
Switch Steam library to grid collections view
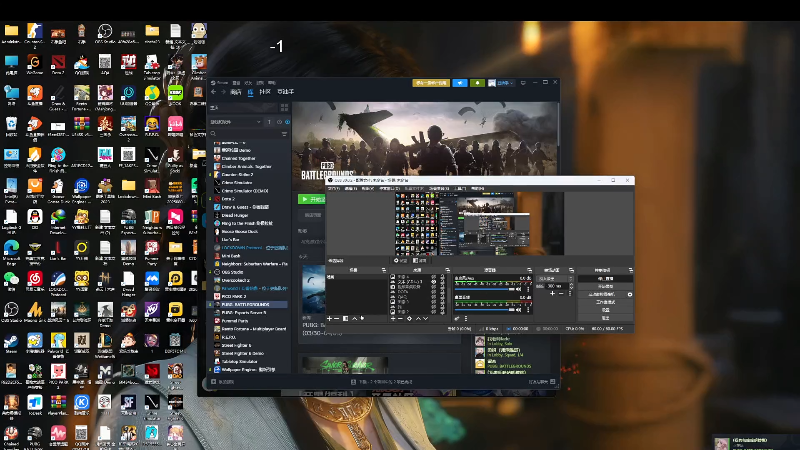pyautogui.click(x=284, y=107)
